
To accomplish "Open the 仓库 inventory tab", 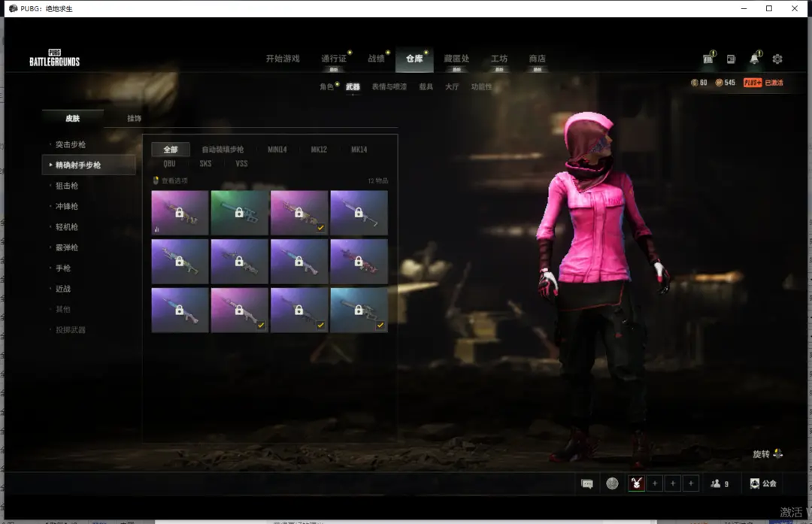I will pyautogui.click(x=414, y=59).
